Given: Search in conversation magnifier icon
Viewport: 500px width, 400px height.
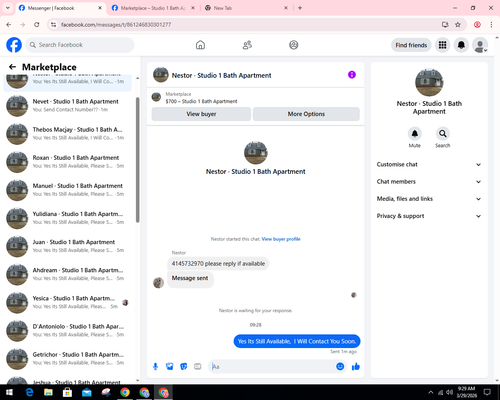Looking at the screenshot, I should 443,134.
